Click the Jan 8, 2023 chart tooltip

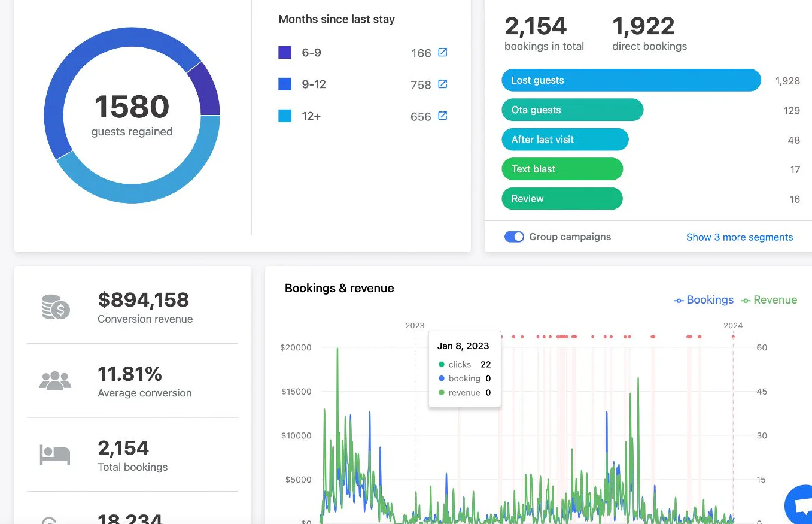464,369
